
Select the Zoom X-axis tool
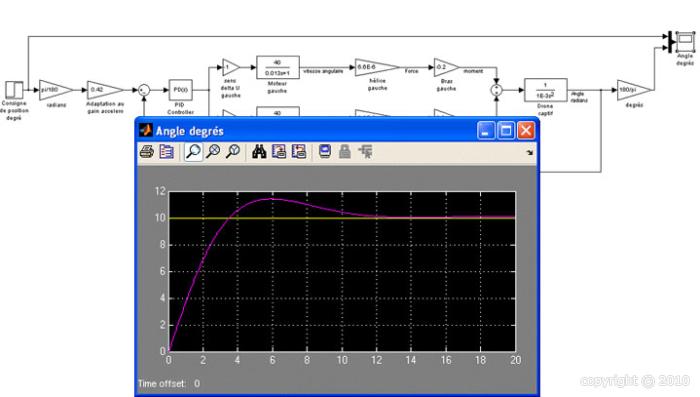coord(213,152)
